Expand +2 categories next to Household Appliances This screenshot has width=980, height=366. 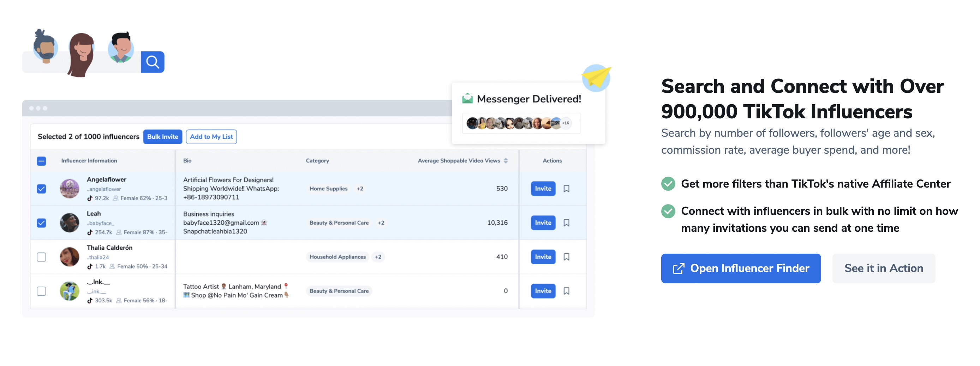click(378, 257)
